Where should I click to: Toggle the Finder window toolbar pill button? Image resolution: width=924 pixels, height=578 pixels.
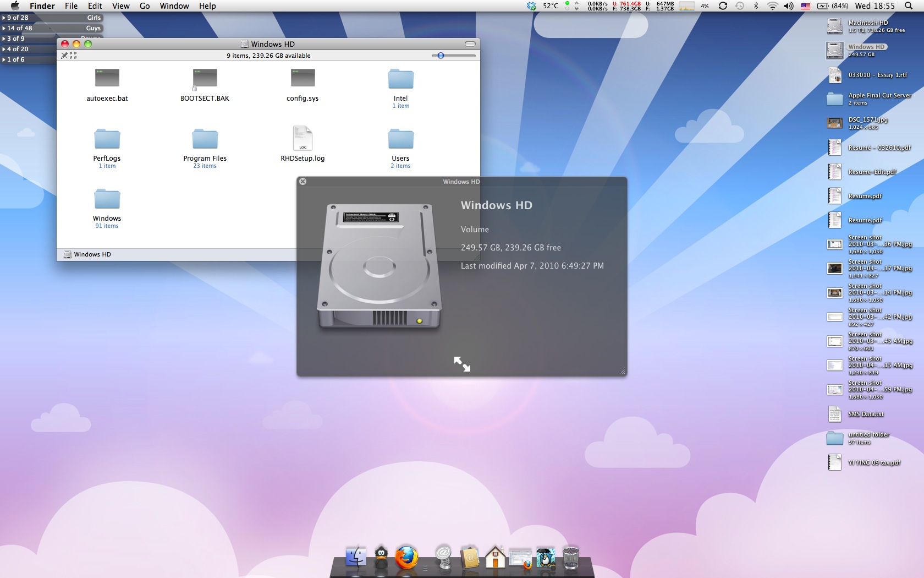(x=470, y=44)
